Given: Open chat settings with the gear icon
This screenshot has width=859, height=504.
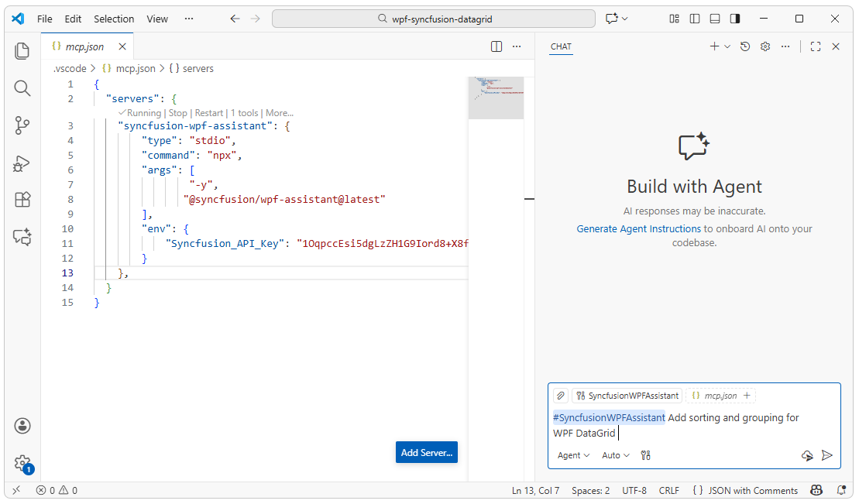Looking at the screenshot, I should click(765, 46).
